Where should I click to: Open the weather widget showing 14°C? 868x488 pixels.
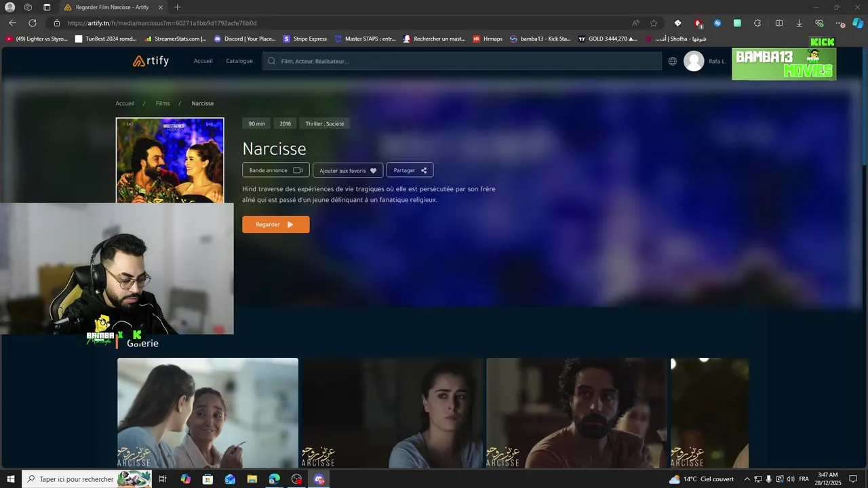(702, 479)
